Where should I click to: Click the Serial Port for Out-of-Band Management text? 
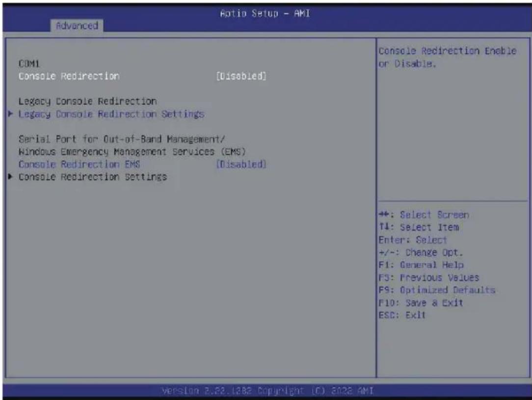point(122,139)
